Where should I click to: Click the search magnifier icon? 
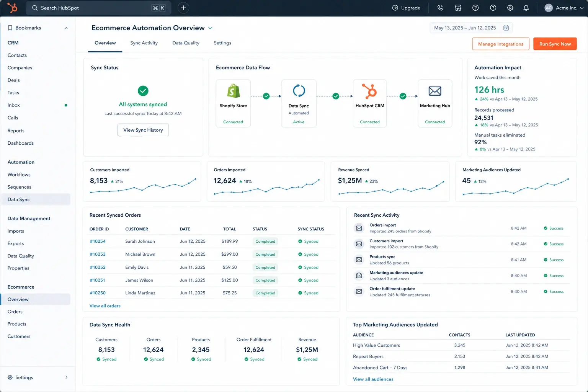[35, 8]
